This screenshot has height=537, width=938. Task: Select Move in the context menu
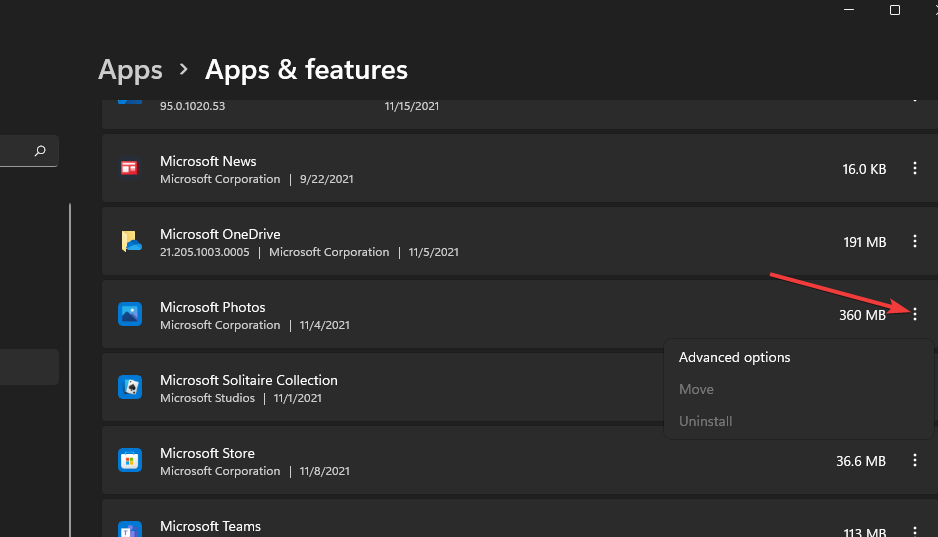click(x=696, y=389)
